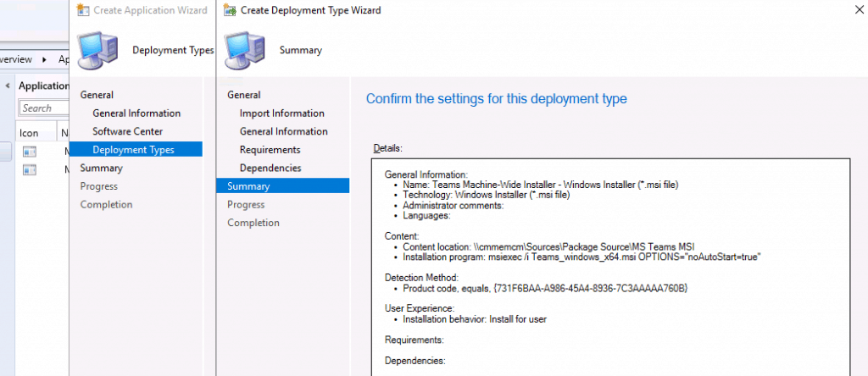Screen dimensions: 868x376
Task: Open the Import Information wizard page
Action: point(281,113)
